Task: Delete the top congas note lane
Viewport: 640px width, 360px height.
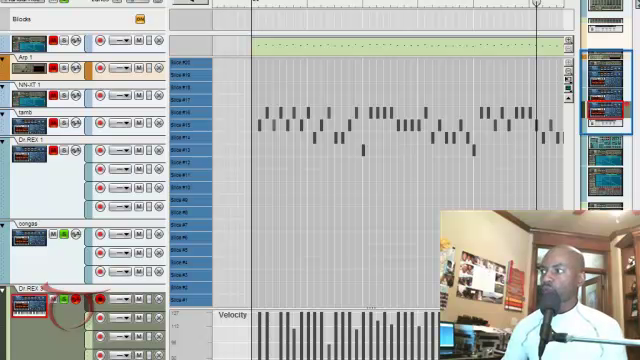Action: (x=159, y=234)
